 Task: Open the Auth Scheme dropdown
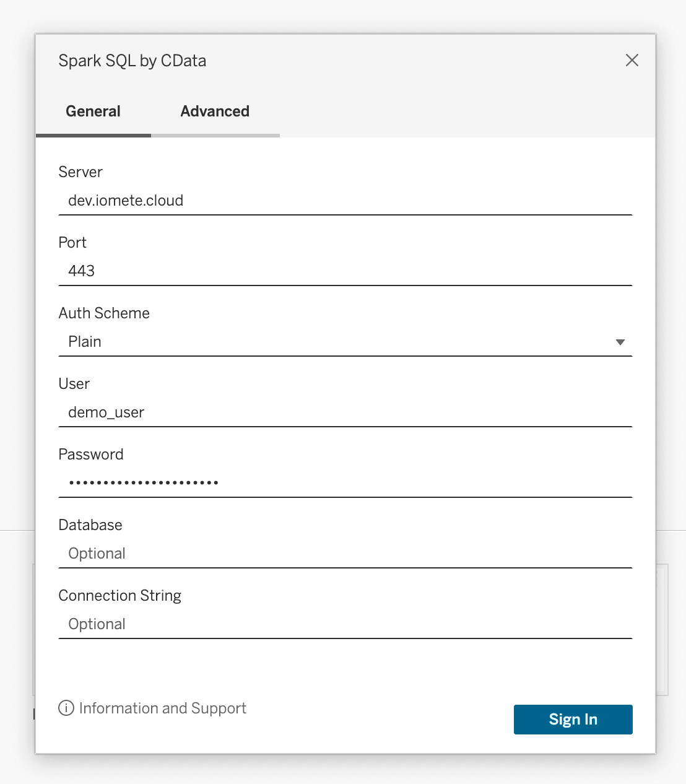345,342
